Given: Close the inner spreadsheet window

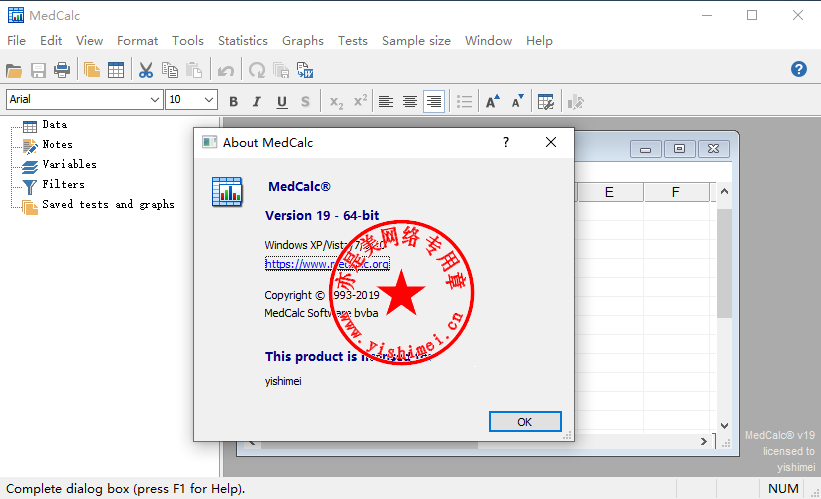Looking at the screenshot, I should [713, 149].
